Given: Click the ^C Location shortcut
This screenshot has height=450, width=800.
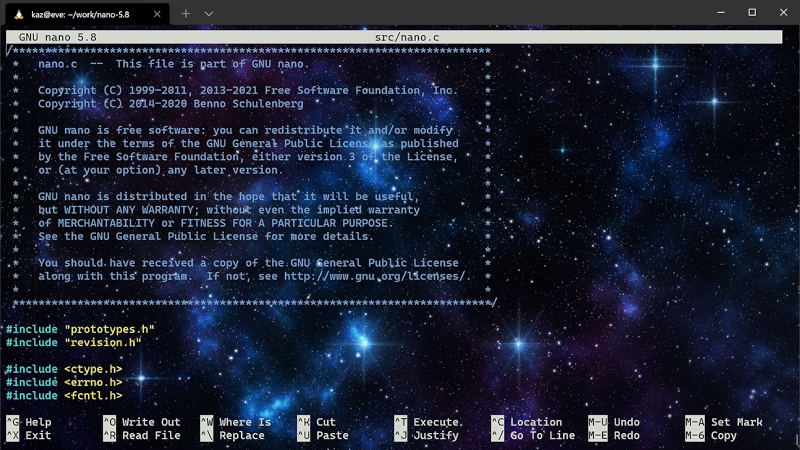Looking at the screenshot, I should (527, 422).
